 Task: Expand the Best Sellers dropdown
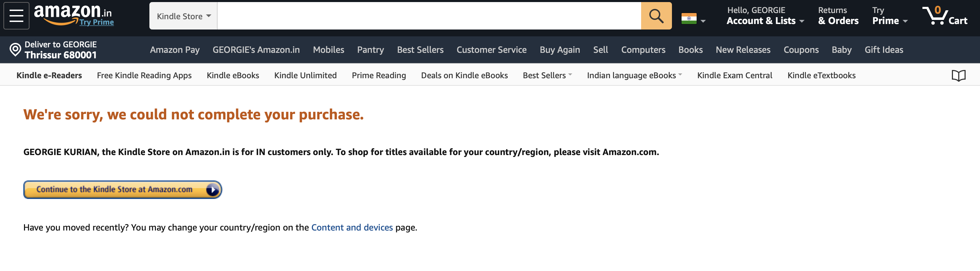547,75
